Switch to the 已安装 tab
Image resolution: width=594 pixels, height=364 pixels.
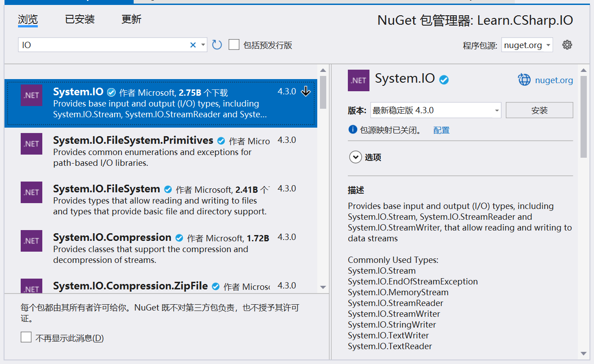pyautogui.click(x=80, y=19)
